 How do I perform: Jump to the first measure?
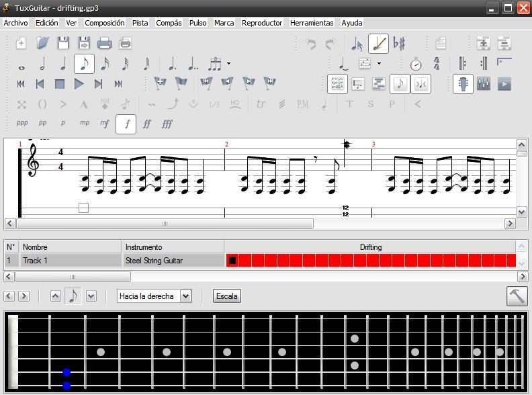[21, 84]
